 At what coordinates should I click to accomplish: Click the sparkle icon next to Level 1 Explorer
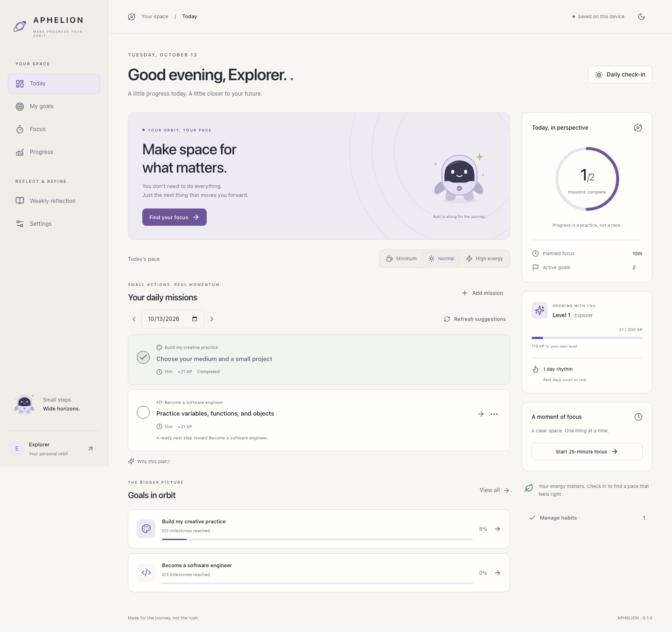539,310
